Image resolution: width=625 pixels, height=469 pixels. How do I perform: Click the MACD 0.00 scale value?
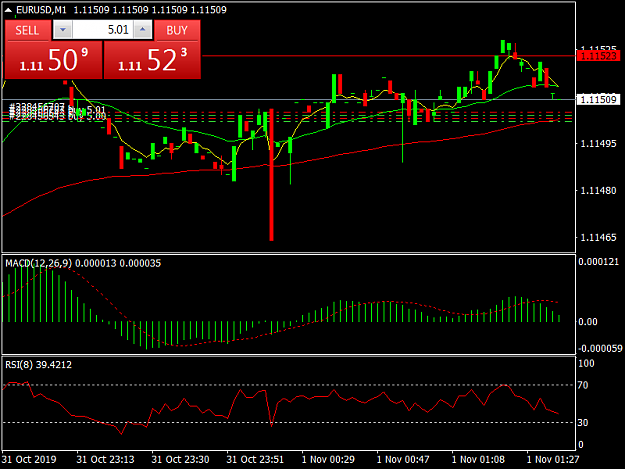588,322
